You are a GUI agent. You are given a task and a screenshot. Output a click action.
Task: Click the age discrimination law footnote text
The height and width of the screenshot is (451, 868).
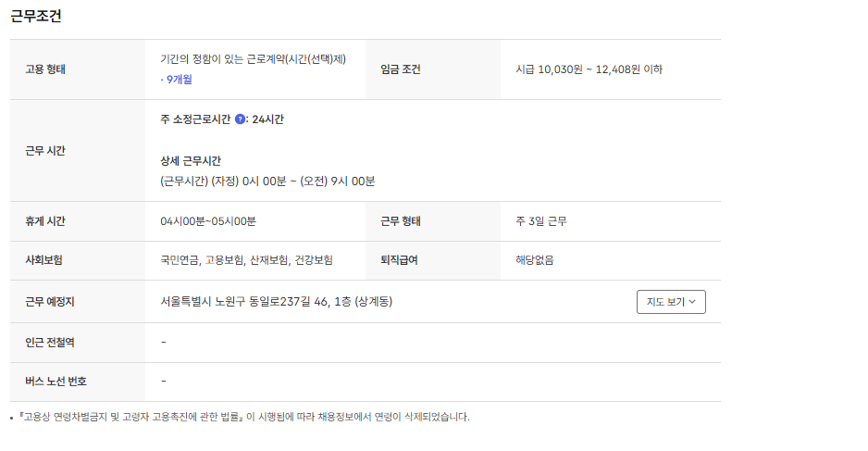tap(244, 417)
